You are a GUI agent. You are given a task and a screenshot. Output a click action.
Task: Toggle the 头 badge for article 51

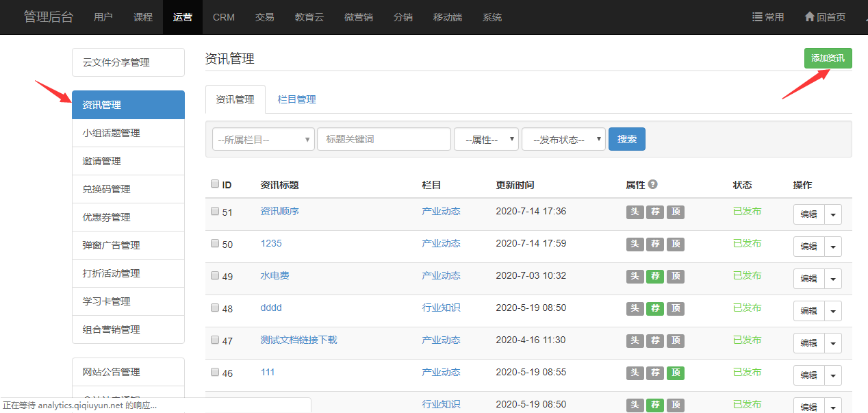[635, 212]
